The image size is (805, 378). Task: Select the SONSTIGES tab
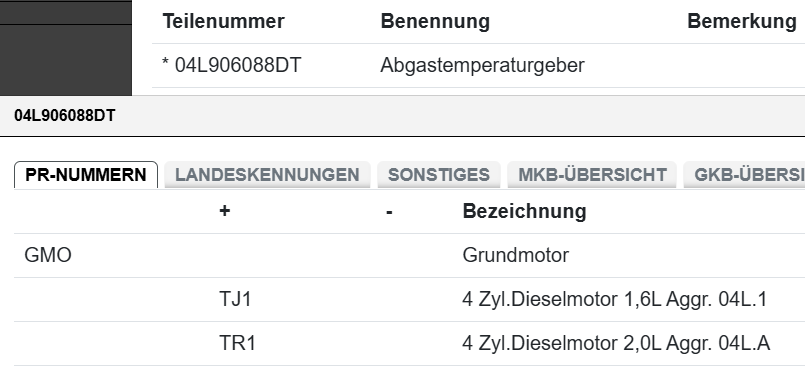click(x=438, y=175)
